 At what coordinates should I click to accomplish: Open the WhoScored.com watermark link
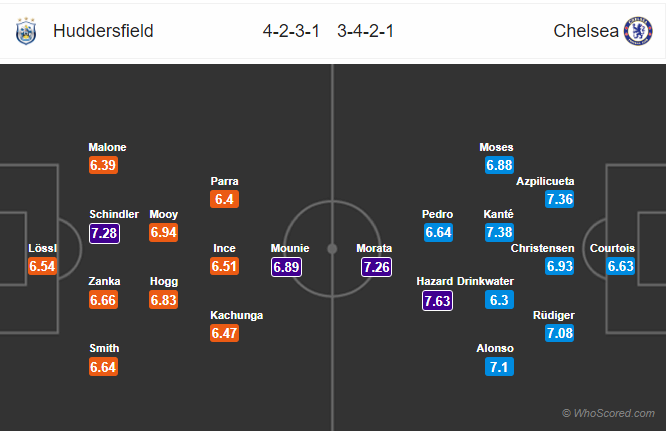click(608, 413)
